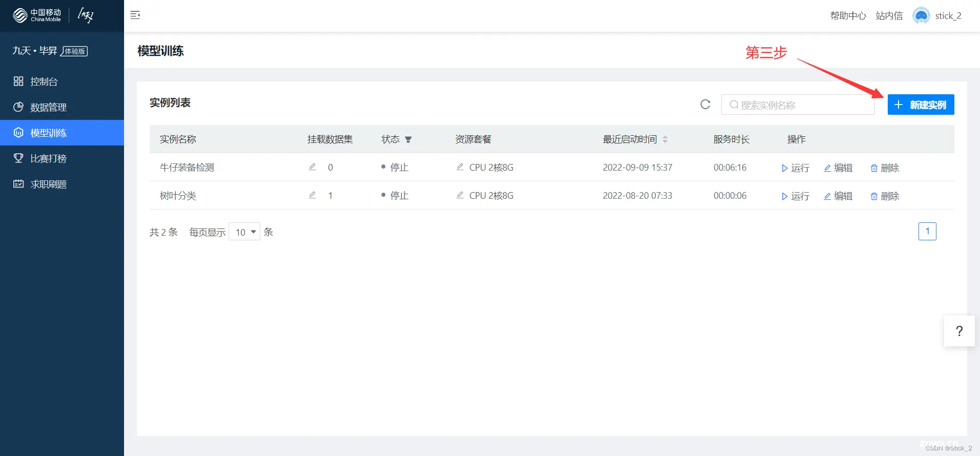Click 新建实例 button
The height and width of the screenshot is (456, 980).
[x=921, y=105]
